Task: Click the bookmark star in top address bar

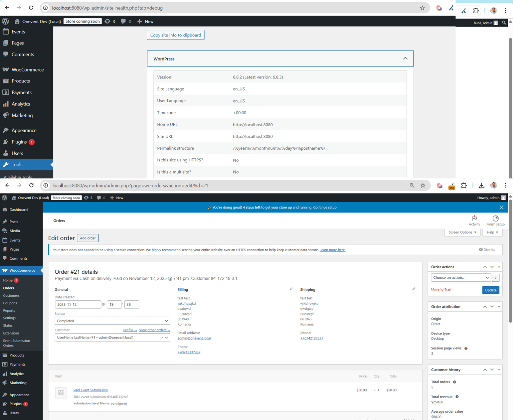Action: (x=422, y=8)
